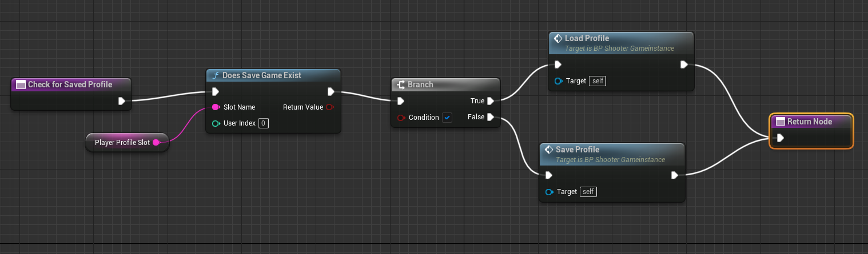Click the self value on Save Profile Target
Image resolution: width=868 pixels, height=254 pixels.
[x=588, y=192]
